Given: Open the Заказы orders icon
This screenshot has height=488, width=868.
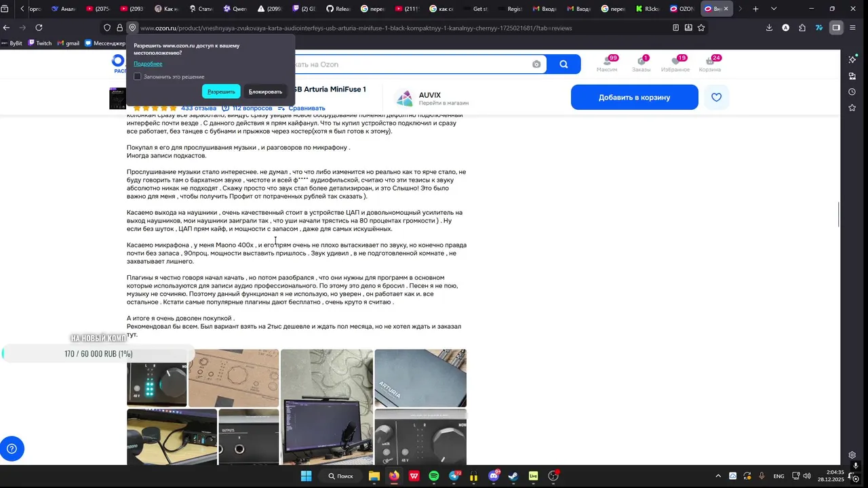Looking at the screenshot, I should click(641, 64).
